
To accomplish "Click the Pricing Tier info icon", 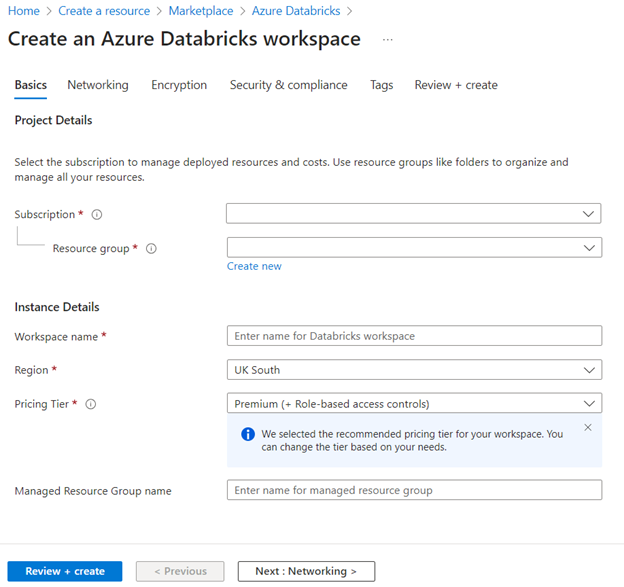I will coord(91,404).
